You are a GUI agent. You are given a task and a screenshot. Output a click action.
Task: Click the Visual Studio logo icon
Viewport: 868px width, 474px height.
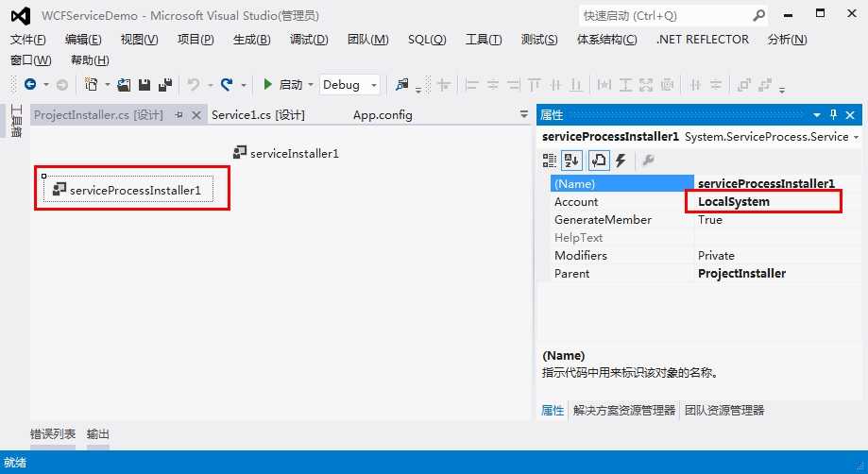(21, 15)
